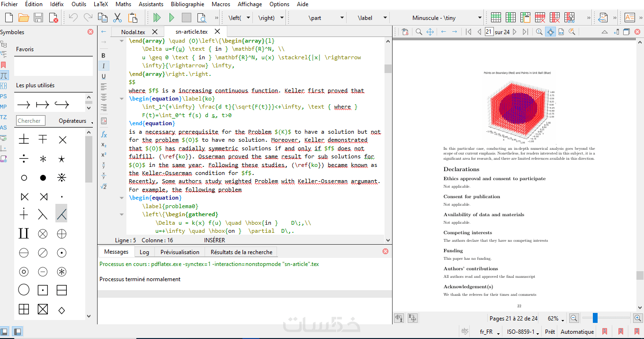Click the editor vertical scrollbar thumb
Viewport: 644px width, 339px height.
pos(388,69)
